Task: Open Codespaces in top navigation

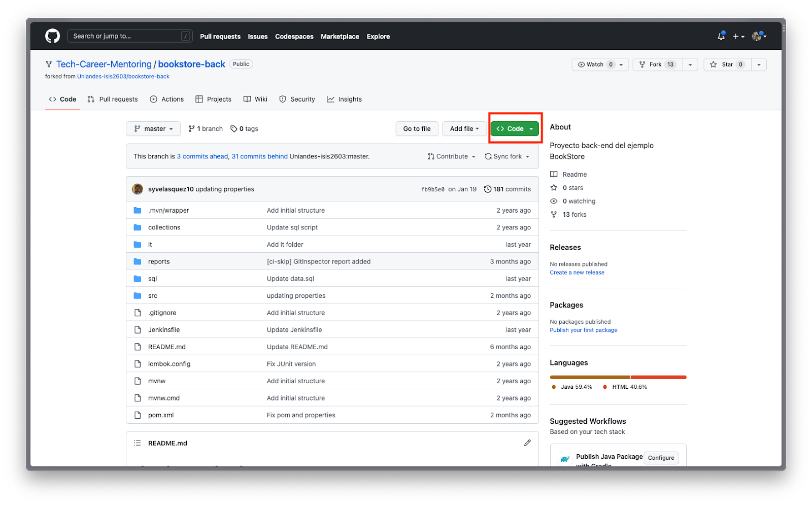Action: 294,37
